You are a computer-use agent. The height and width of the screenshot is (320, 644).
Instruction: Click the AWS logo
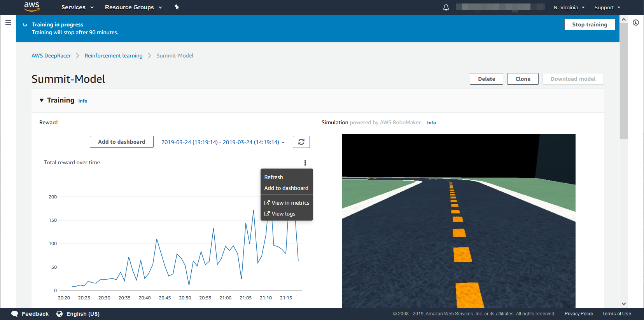coord(31,7)
